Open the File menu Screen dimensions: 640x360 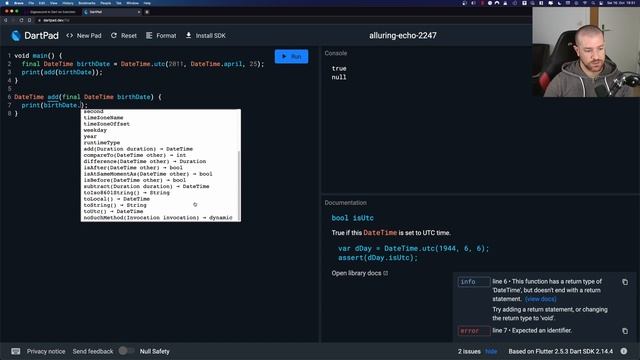click(x=31, y=3)
